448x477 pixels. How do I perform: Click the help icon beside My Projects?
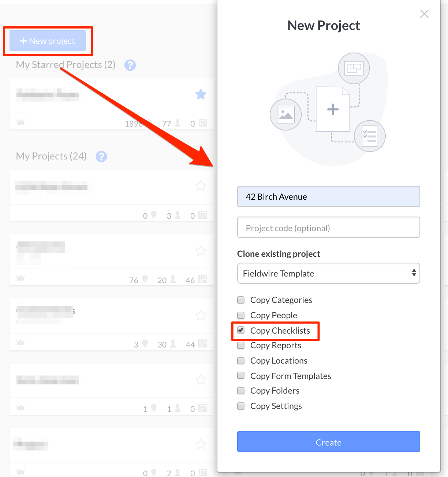click(x=101, y=157)
